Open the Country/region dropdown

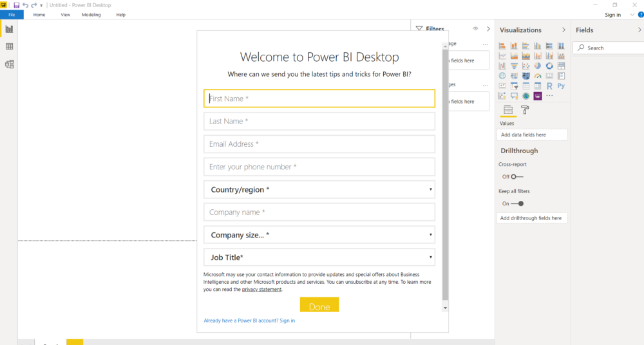tap(319, 189)
